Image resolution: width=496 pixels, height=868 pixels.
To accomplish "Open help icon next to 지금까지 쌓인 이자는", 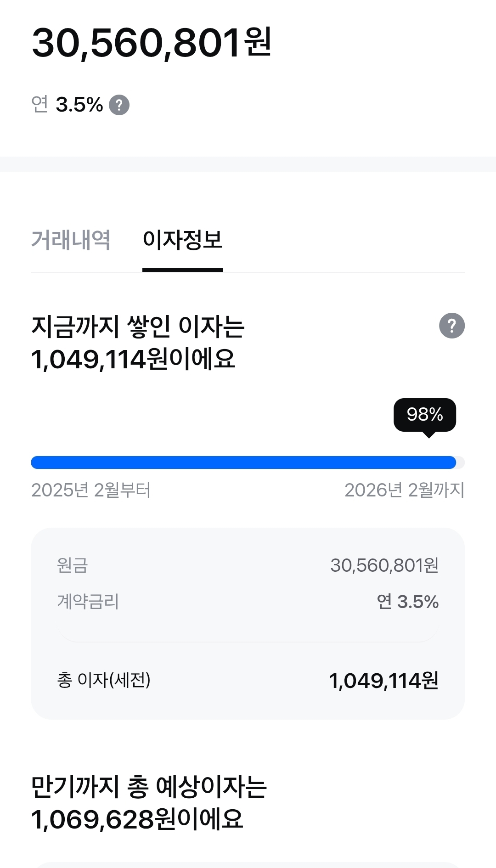I will click(x=452, y=326).
